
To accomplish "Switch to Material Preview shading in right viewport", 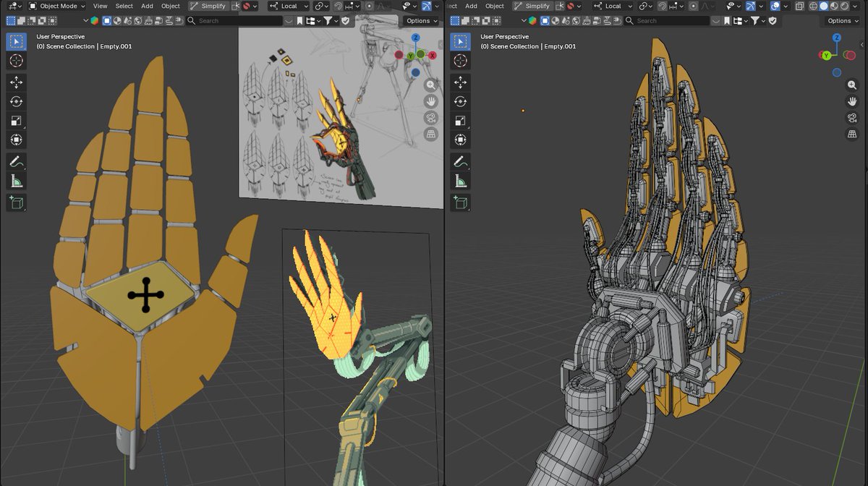I will coord(834,6).
